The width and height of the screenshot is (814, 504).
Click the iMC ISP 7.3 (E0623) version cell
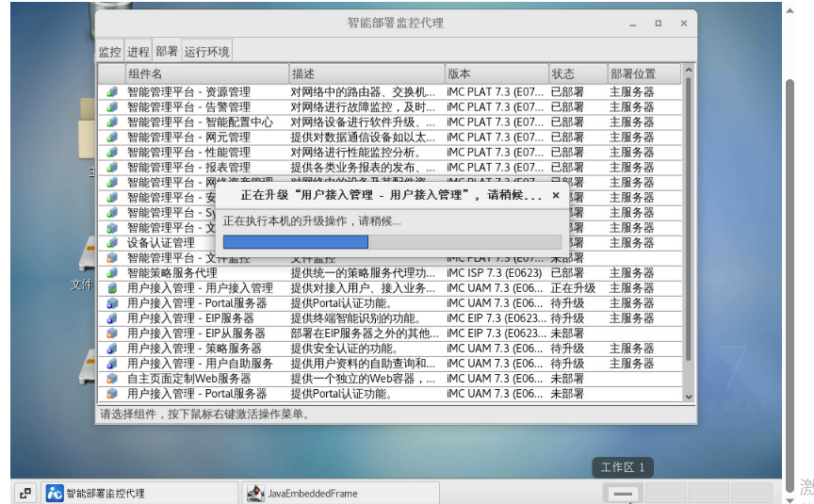pos(495,272)
